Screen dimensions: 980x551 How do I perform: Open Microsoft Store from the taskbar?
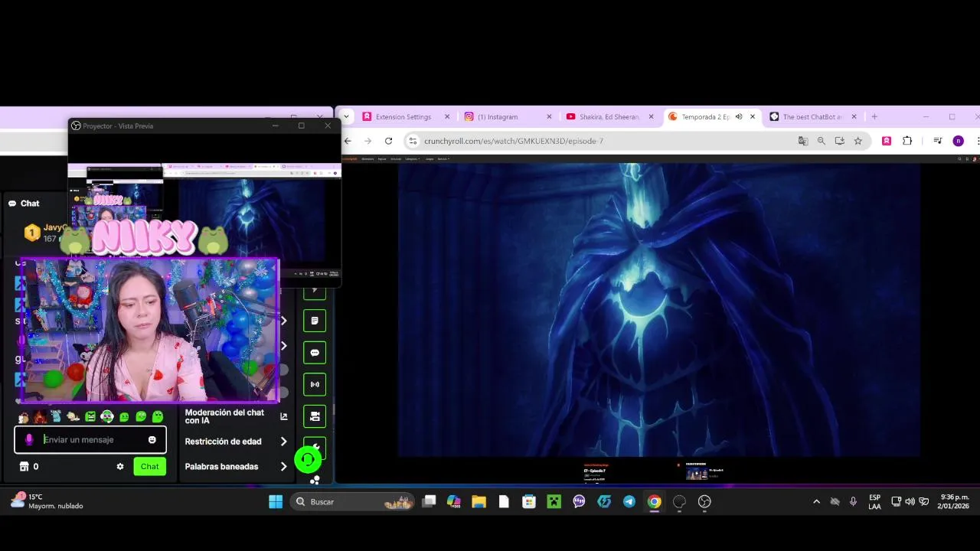(x=528, y=502)
